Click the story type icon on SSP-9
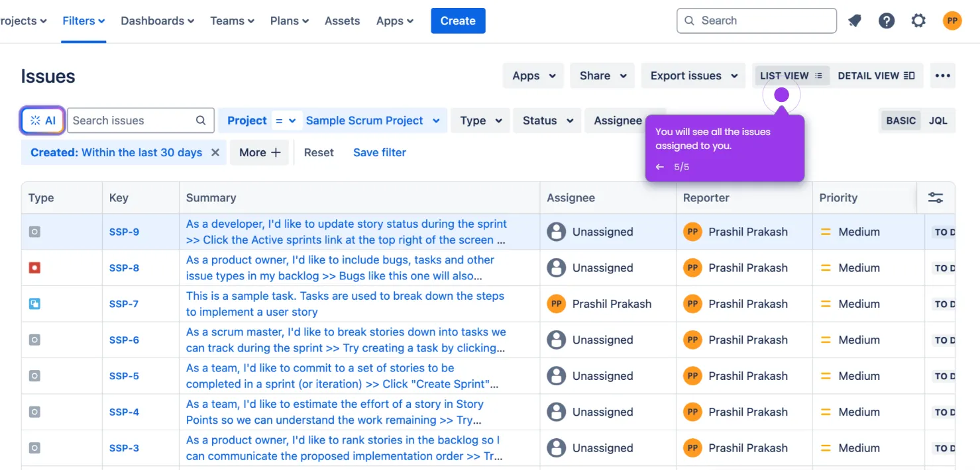This screenshot has width=980, height=470. pyautogui.click(x=34, y=231)
